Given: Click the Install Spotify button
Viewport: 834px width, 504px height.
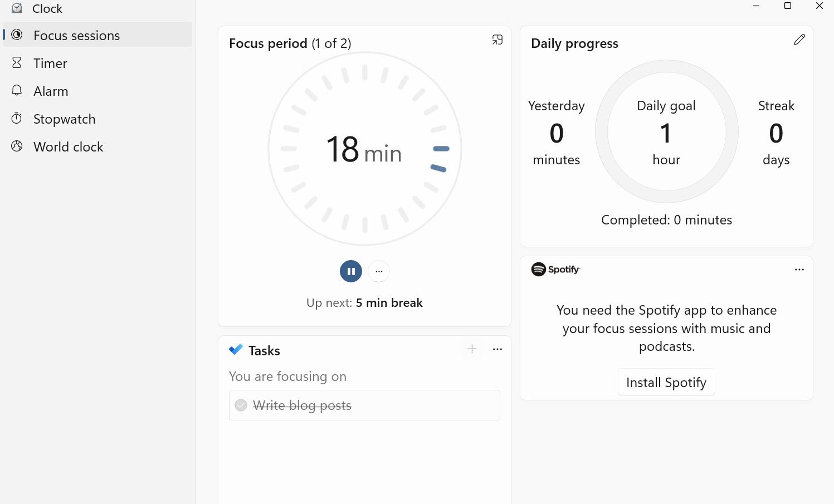Looking at the screenshot, I should coord(666,382).
